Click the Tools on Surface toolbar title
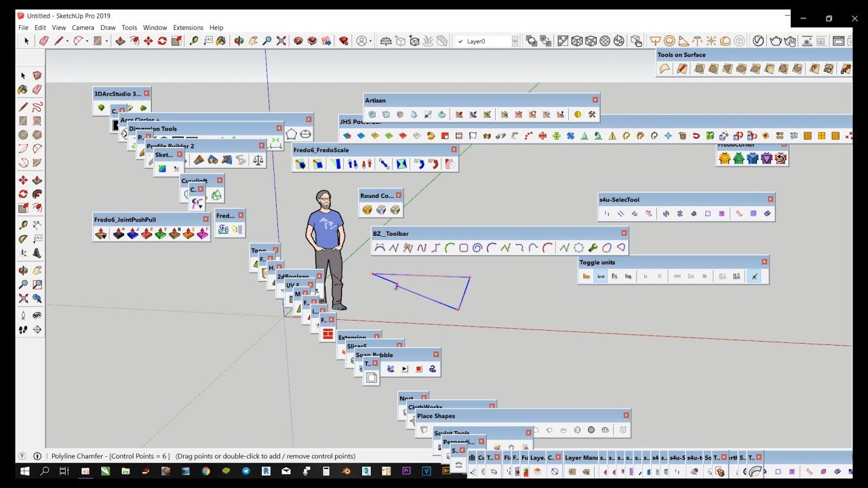868x488 pixels. (x=682, y=55)
